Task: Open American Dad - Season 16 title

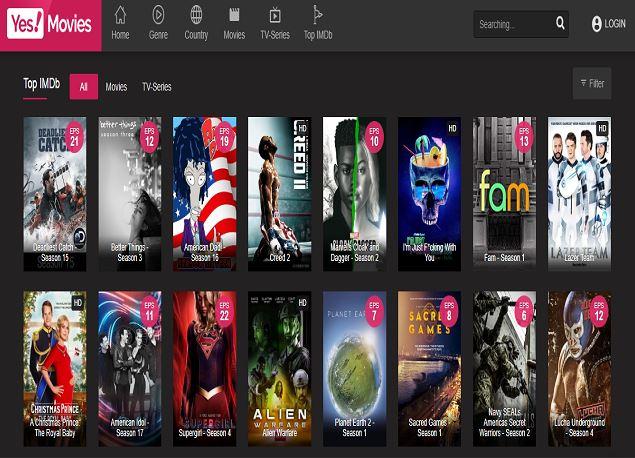Action: 205,252
